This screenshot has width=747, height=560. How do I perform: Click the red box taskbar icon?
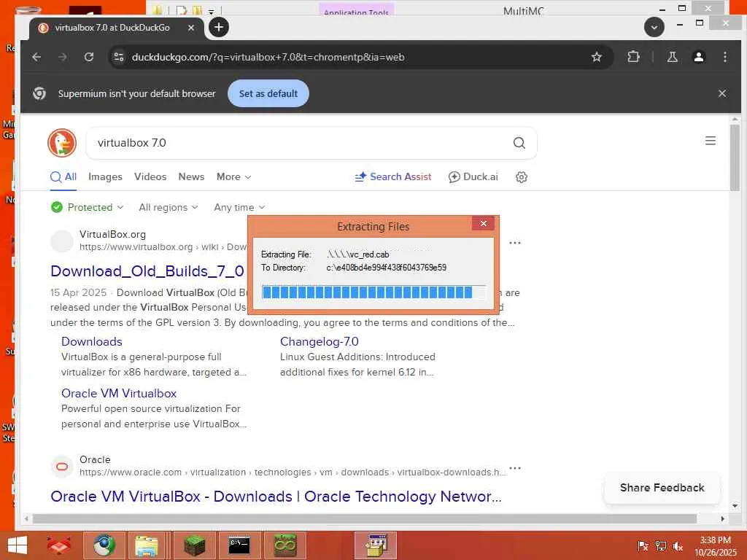tap(58, 545)
